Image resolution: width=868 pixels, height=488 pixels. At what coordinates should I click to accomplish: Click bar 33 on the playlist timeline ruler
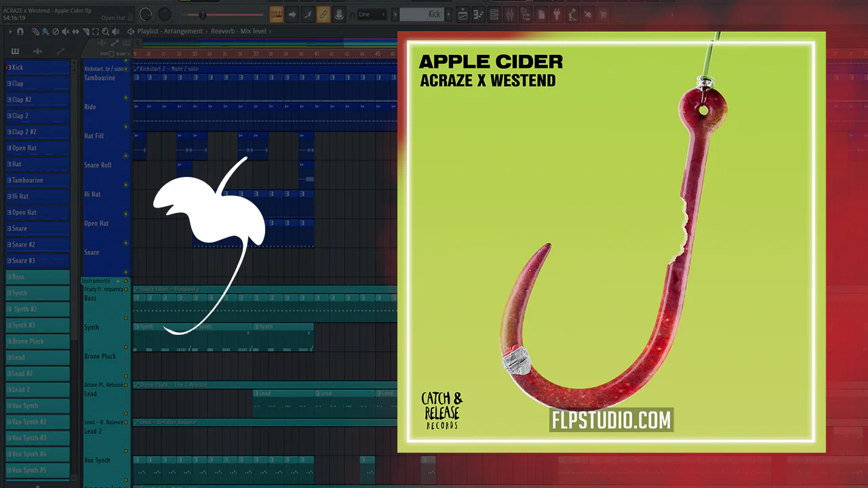click(195, 54)
